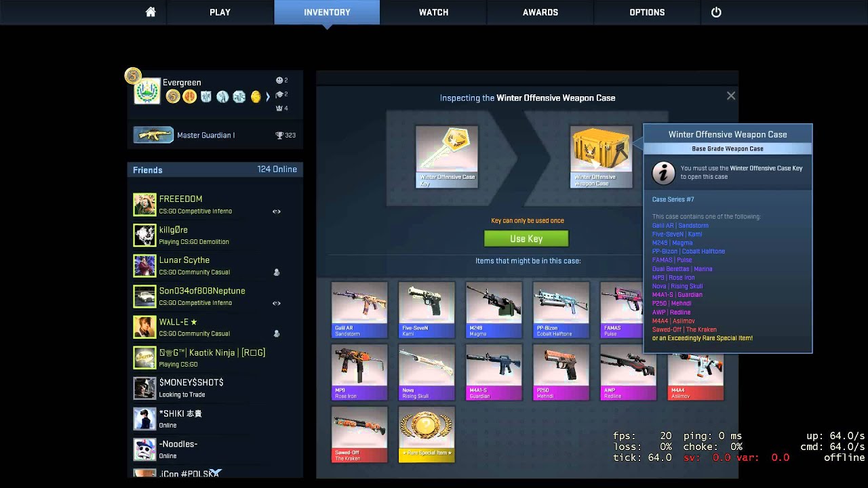The height and width of the screenshot is (488, 868).
Task: Click the friendly commendation smiley icon
Action: pyautogui.click(x=279, y=80)
